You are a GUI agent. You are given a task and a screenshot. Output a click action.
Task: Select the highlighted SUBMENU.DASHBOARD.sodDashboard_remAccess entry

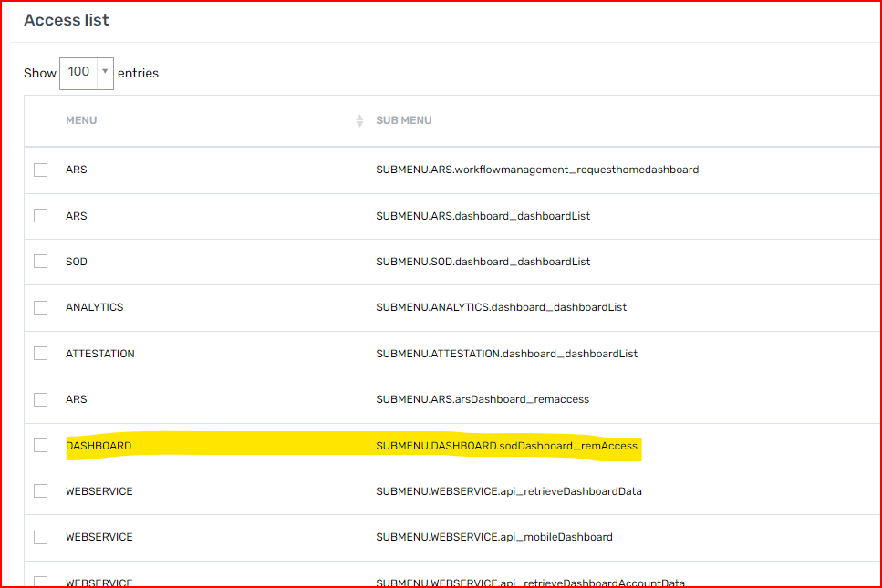[x=507, y=446]
